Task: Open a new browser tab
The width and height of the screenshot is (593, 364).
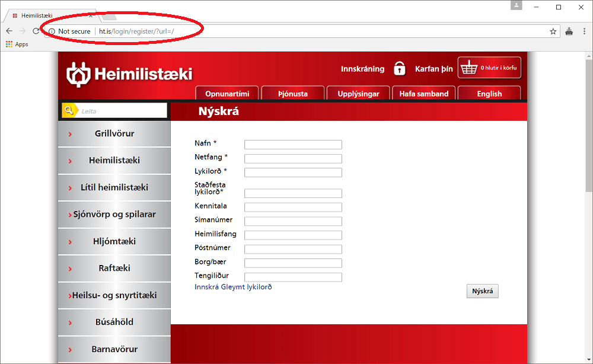Action: point(109,17)
